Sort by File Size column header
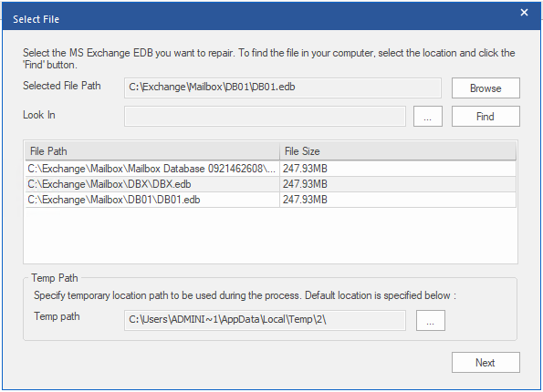This screenshot has height=392, width=543. [x=398, y=151]
